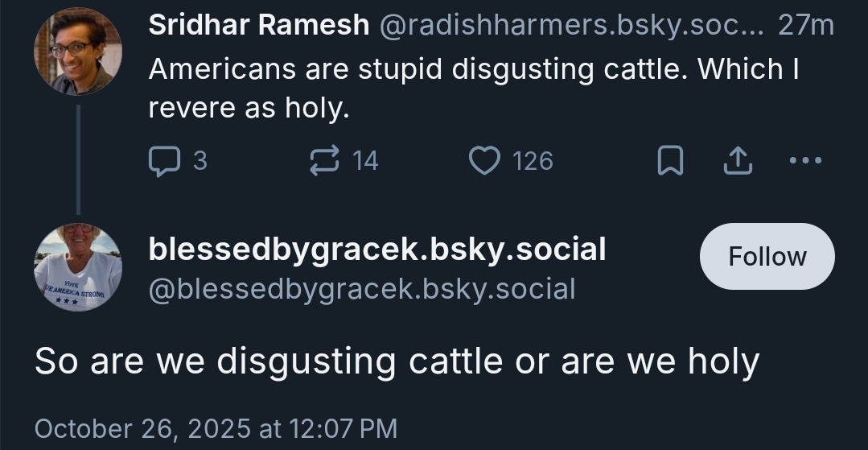Viewport: 868px width, 450px height.
Task: Repost Sridhar Ramesh's post
Action: 324,161
